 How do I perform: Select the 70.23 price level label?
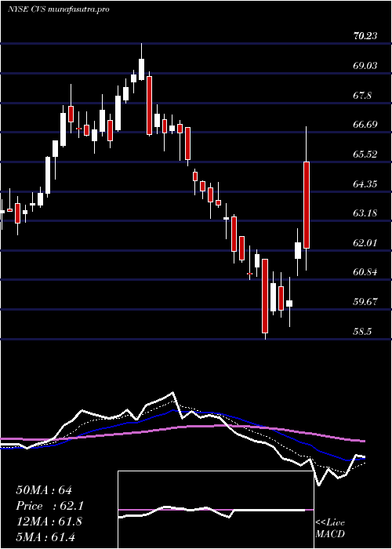coord(365,36)
